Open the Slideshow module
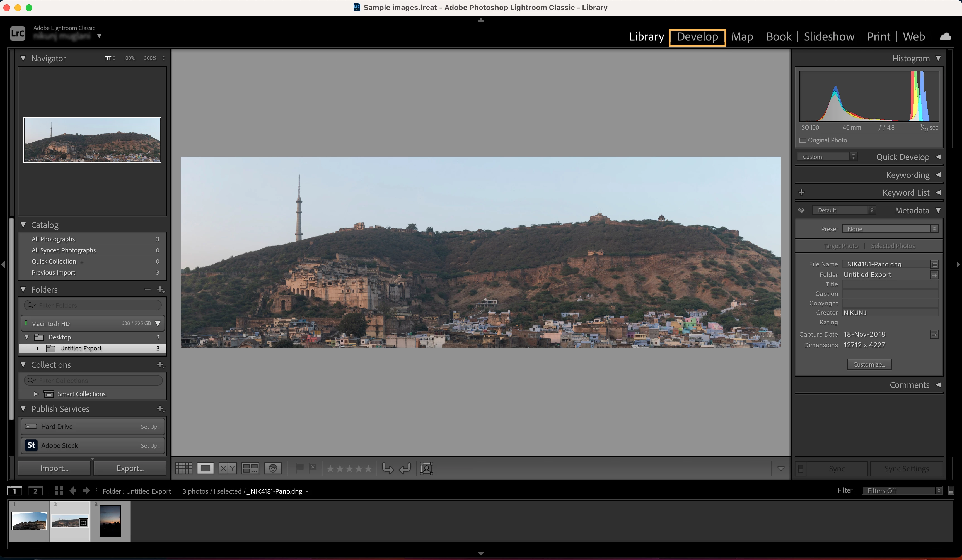Screen dimensions: 962x560 click(829, 37)
